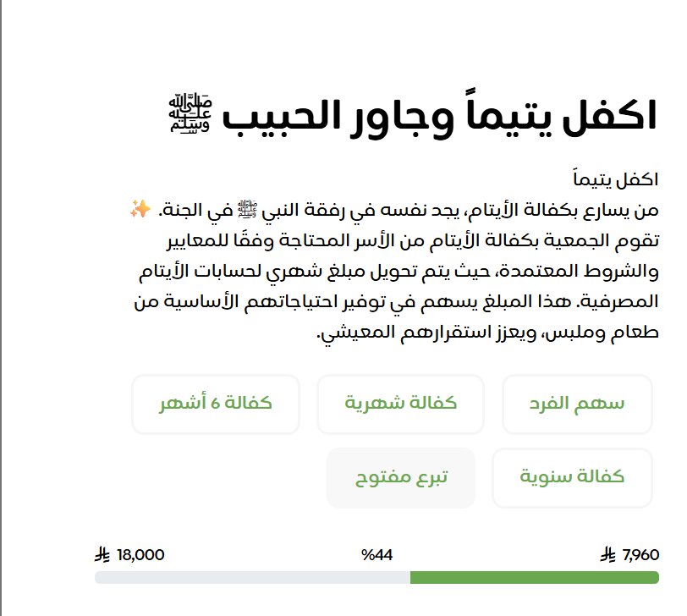
Task: Choose the كفالة شهرية monthly sponsorship option
Action: [x=400, y=404]
